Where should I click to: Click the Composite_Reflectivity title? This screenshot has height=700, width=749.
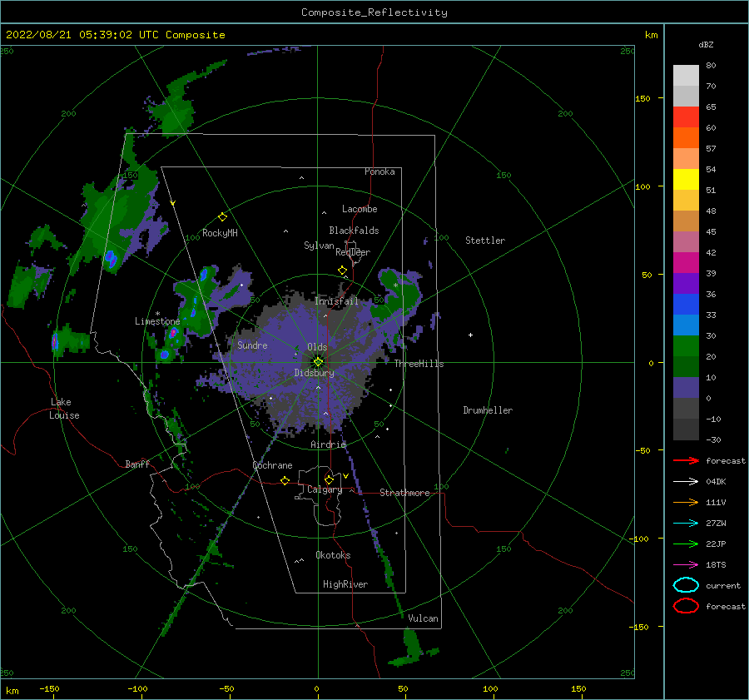click(374, 12)
